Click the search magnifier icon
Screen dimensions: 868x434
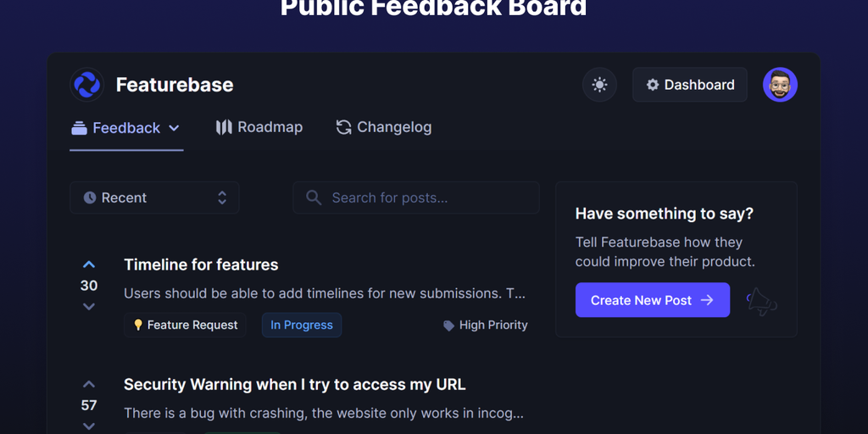point(314,198)
